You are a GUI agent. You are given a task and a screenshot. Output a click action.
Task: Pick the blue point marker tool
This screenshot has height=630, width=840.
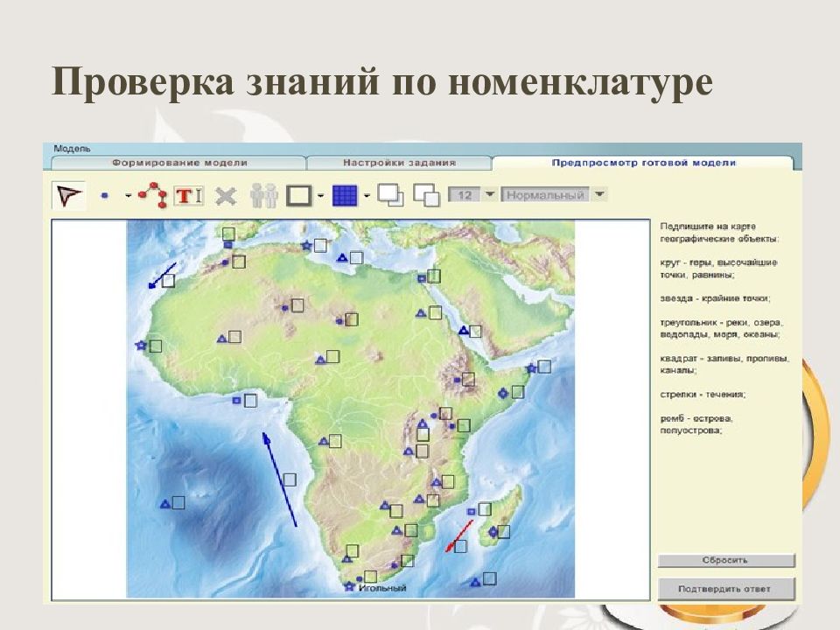coord(105,195)
